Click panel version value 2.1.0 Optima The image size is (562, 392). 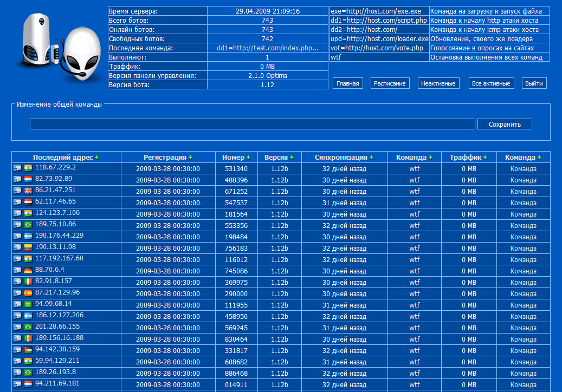pos(267,76)
